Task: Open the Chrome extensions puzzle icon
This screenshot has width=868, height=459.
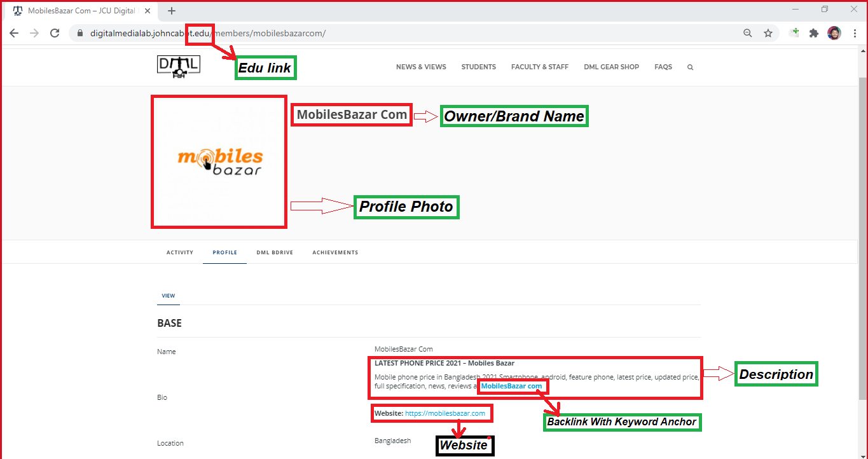Action: click(x=814, y=32)
